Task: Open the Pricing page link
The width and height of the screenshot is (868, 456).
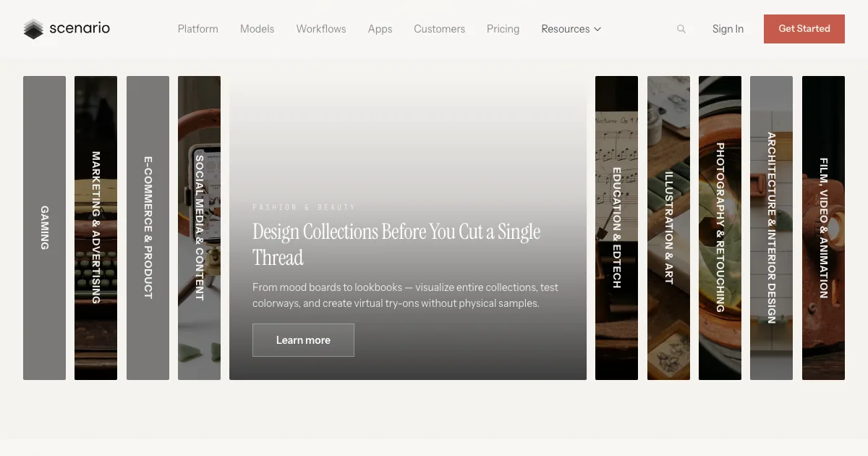Action: point(503,29)
